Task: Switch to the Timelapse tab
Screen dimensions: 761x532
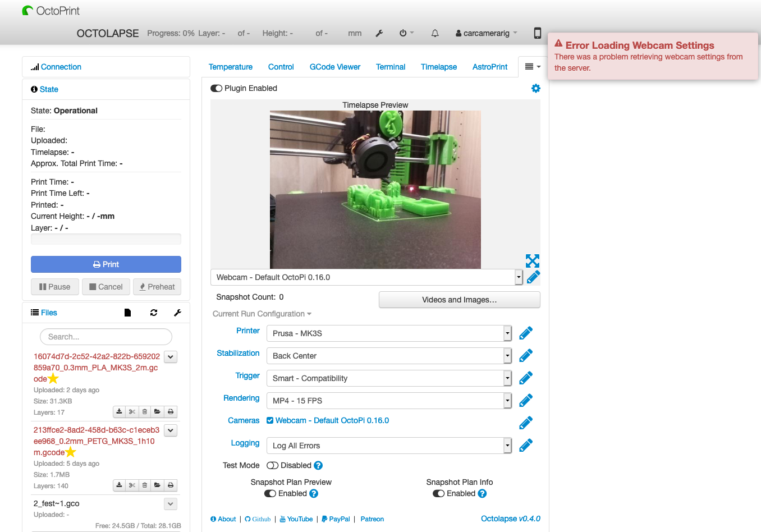Action: click(439, 67)
